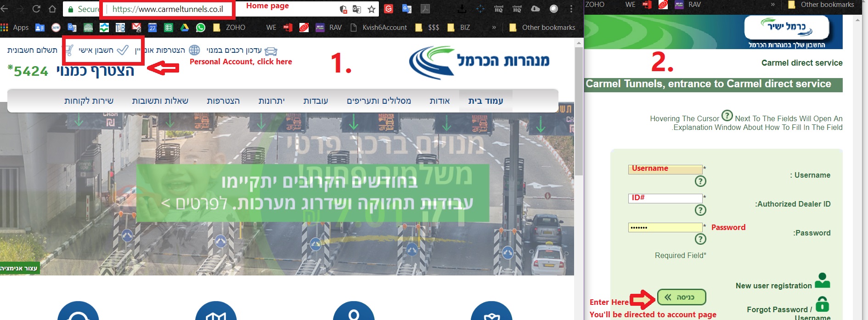This screenshot has height=320, width=868.
Task: Open the grey PDF extension icon in toolbar
Action: 425,9
